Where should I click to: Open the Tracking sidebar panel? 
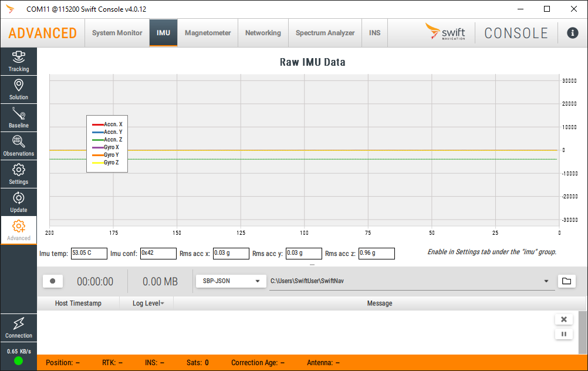pyautogui.click(x=18, y=62)
